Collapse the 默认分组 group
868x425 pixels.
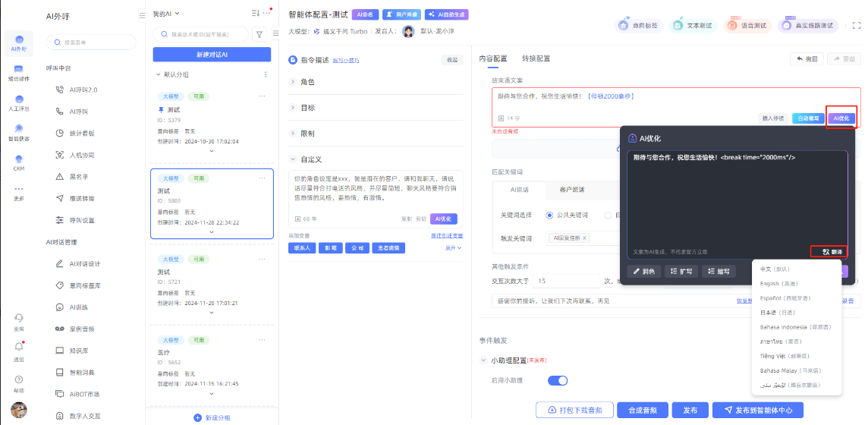[158, 74]
